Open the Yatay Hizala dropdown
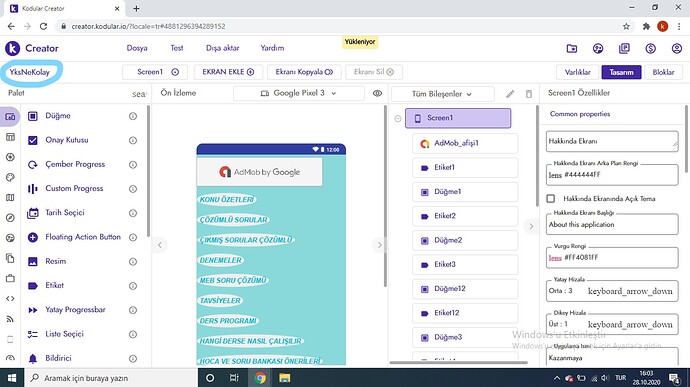This screenshot has height=387, width=690. (612, 291)
